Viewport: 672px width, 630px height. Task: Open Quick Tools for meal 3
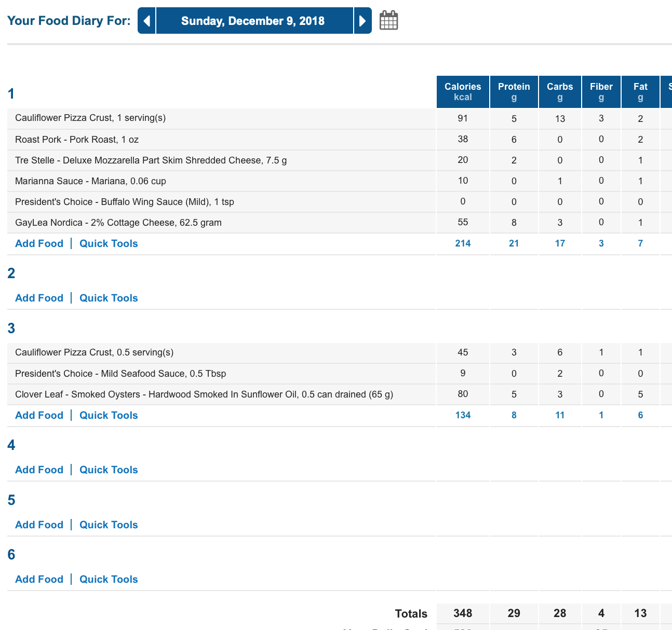click(x=109, y=415)
